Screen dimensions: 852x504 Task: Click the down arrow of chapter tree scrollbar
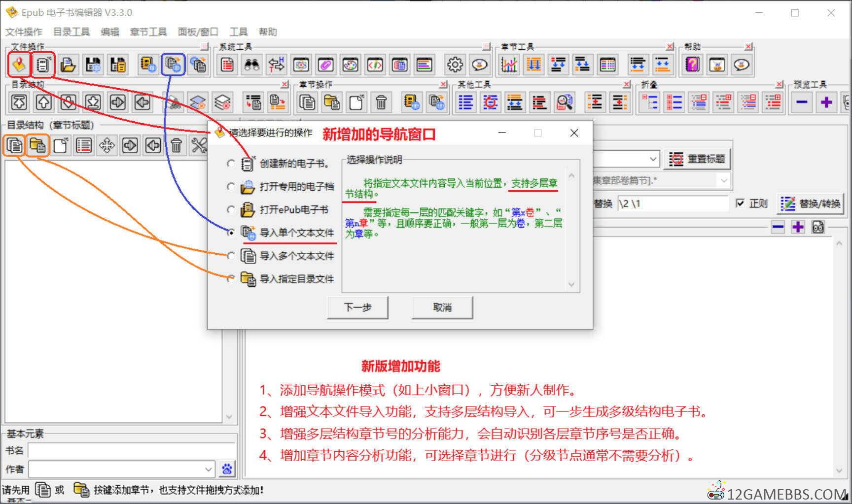tap(229, 417)
